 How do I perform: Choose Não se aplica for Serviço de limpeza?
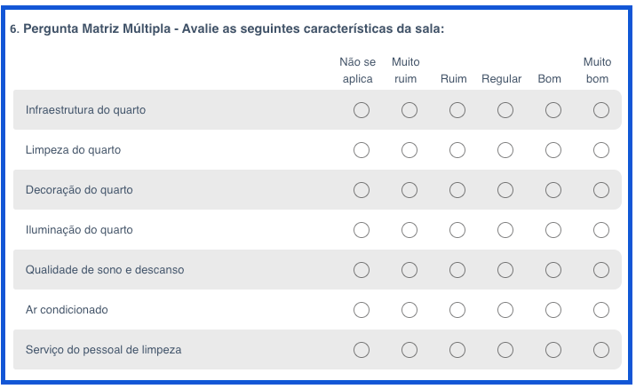click(361, 350)
